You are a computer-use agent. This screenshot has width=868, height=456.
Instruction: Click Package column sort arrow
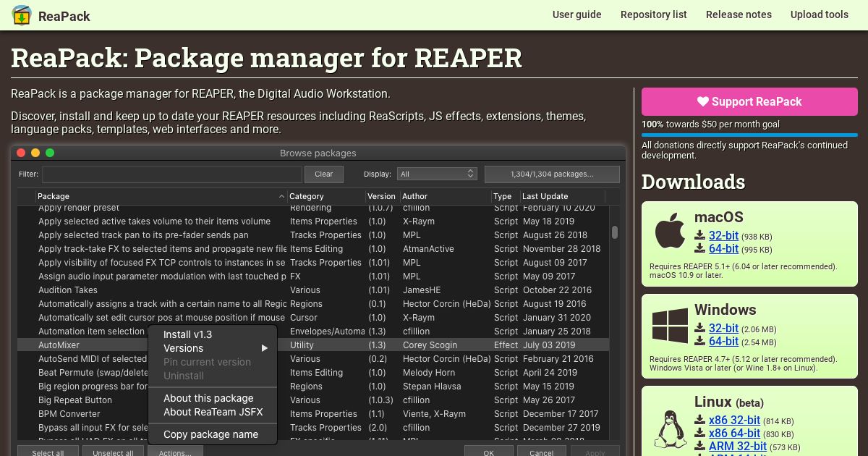click(281, 196)
